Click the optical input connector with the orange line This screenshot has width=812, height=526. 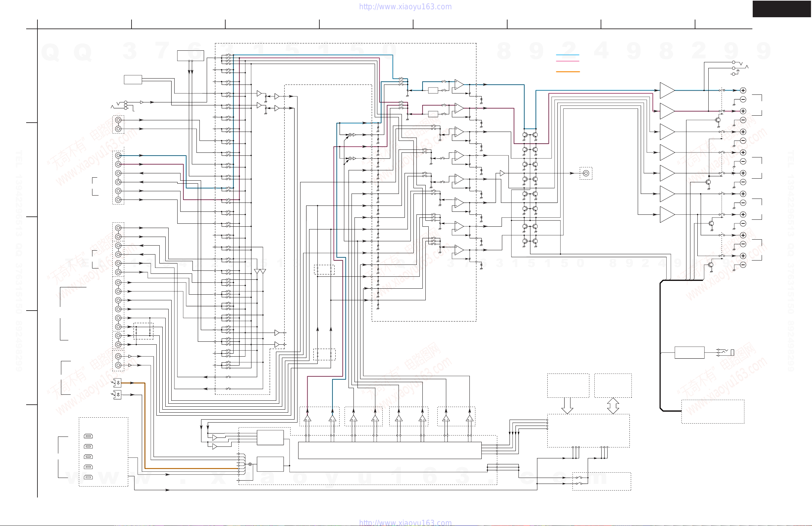[117, 382]
